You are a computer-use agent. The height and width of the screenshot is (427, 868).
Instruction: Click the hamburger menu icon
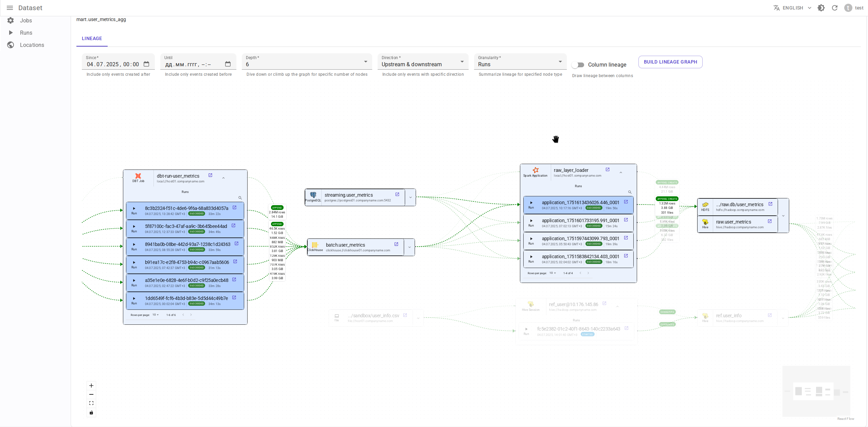click(10, 8)
